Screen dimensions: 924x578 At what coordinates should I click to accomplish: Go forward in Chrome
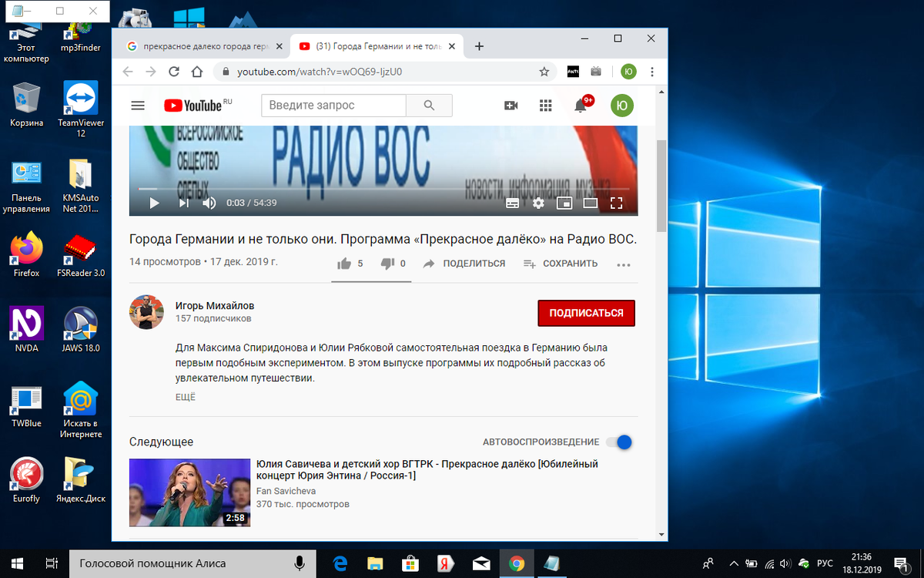click(x=151, y=72)
